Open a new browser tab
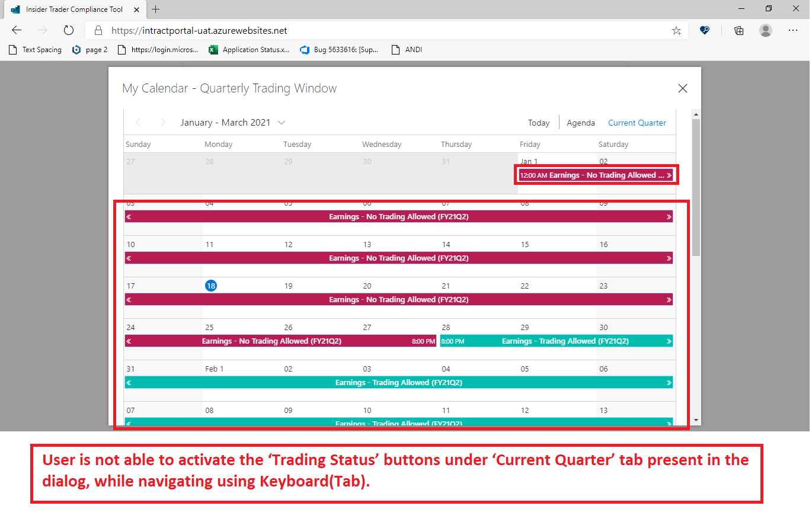Screen dimensions: 812x525 click(155, 9)
